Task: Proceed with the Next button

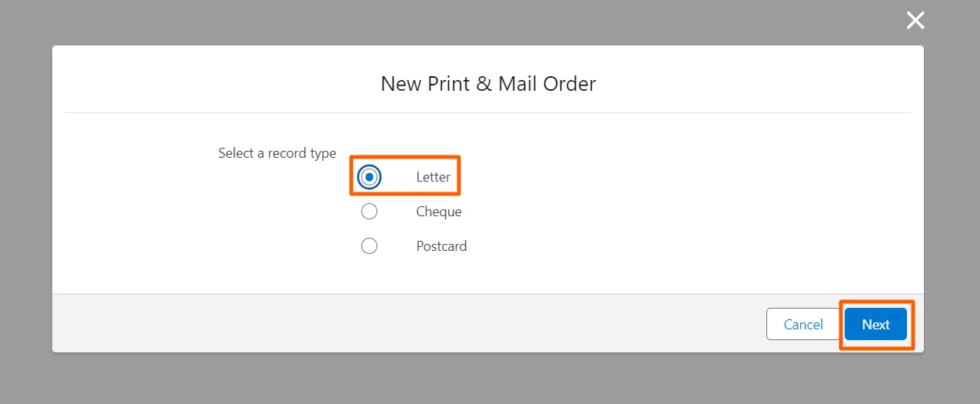Action: click(x=875, y=324)
